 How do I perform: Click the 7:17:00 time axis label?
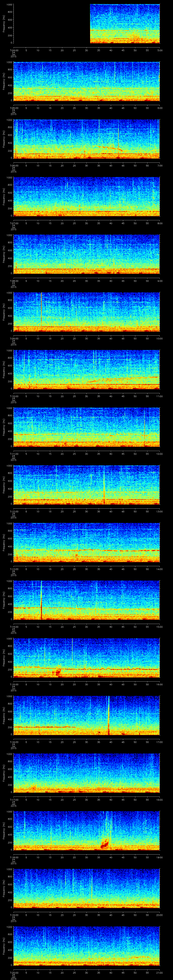pyautogui.click(x=14, y=800)
